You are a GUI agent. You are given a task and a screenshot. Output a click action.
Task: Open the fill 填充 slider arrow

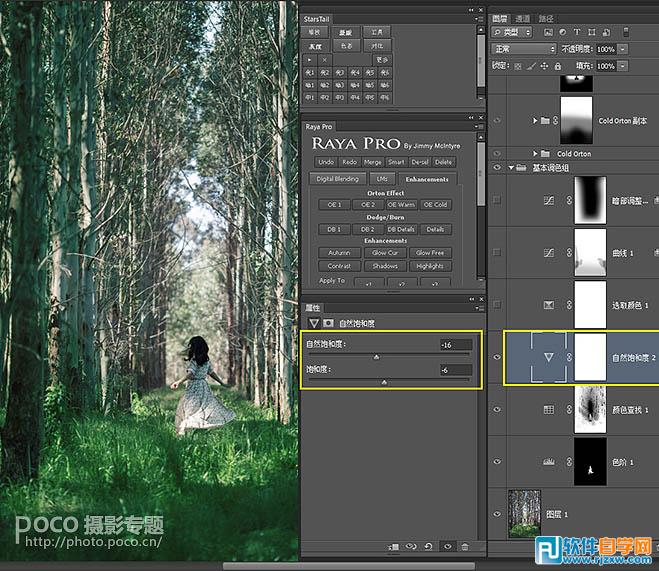623,66
